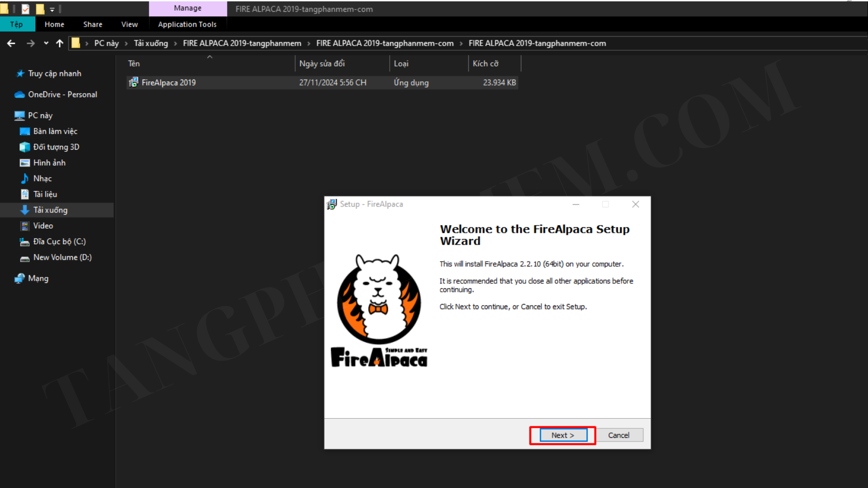Open Mạng network location
This screenshot has height=488, width=868.
(x=38, y=278)
